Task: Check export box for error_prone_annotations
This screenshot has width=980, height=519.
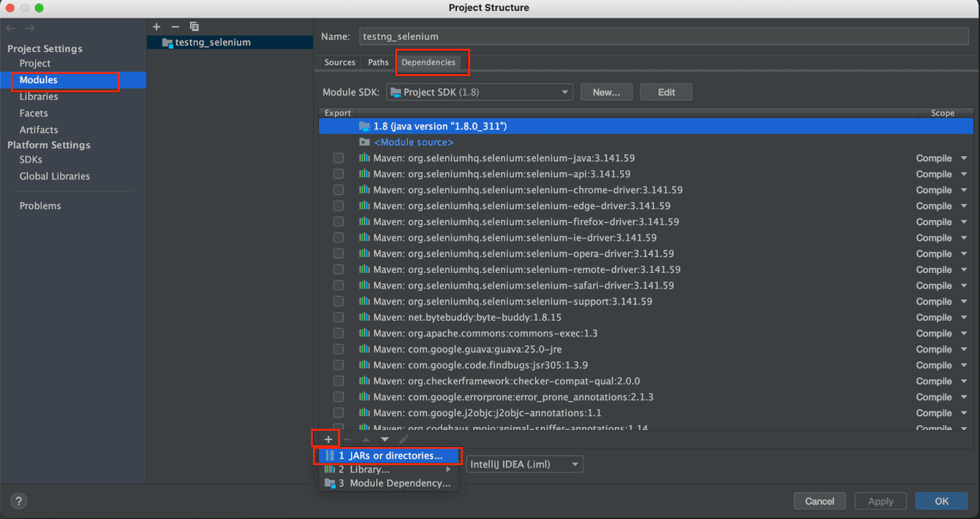Action: (338, 397)
